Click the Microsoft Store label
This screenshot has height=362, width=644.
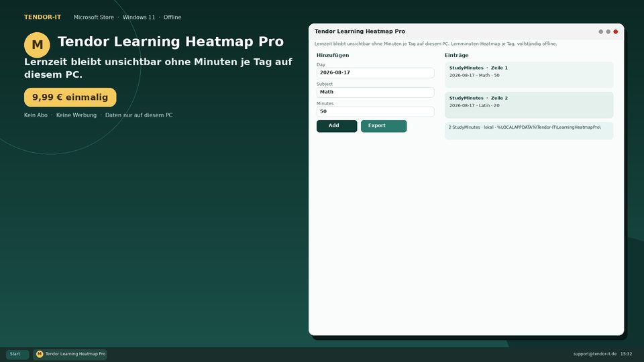[94, 17]
